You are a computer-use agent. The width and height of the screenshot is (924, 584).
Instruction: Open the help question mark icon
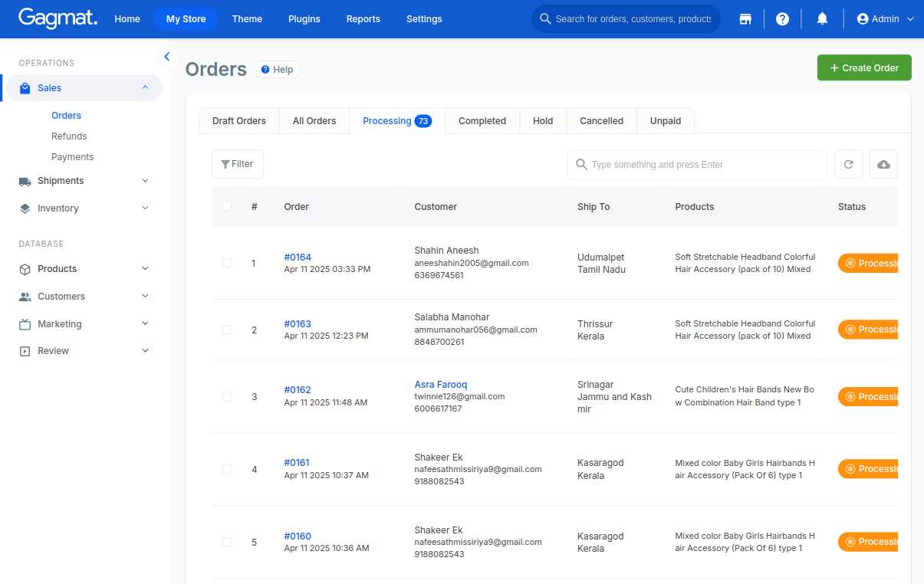[782, 19]
